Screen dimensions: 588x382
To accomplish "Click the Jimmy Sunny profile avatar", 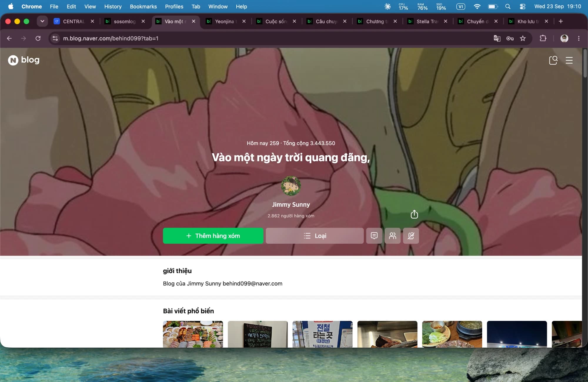I will pos(291,186).
